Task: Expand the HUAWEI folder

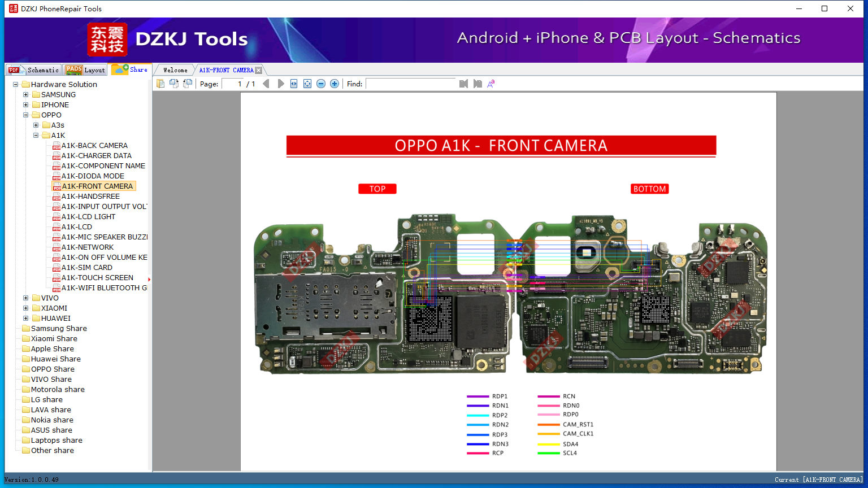Action: coord(26,319)
